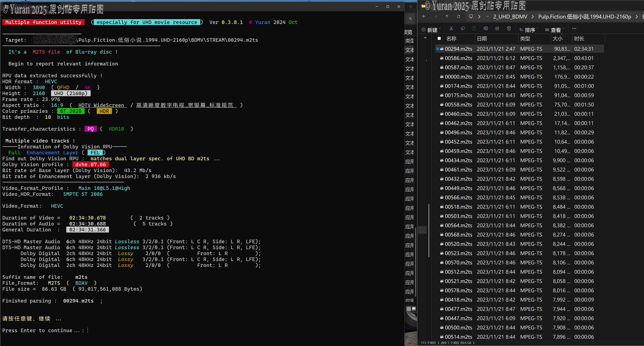644x346 pixels.
Task: Select file 00452.m2ts
Action: tap(458, 142)
